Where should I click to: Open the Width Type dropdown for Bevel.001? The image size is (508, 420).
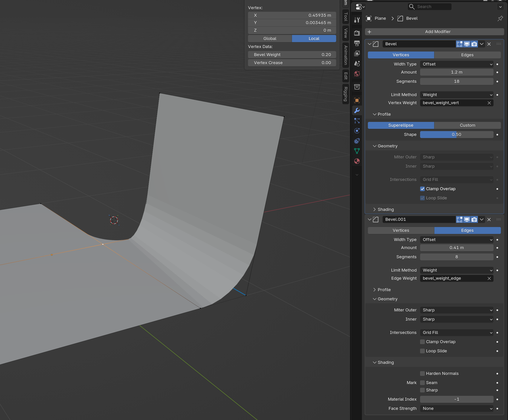(x=456, y=240)
